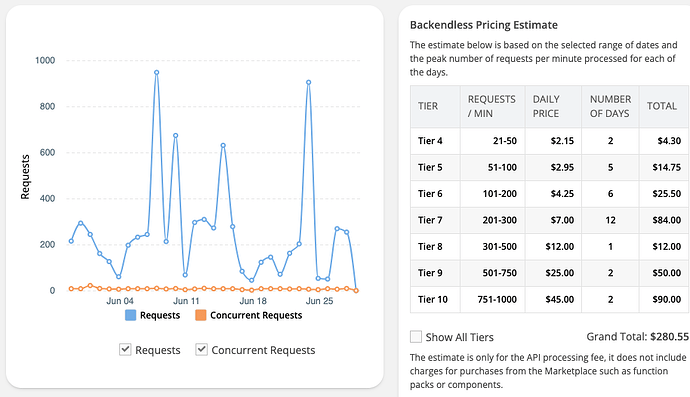The height and width of the screenshot is (397, 690).
Task: Click the blue Requests legend swatch
Action: tap(131, 315)
